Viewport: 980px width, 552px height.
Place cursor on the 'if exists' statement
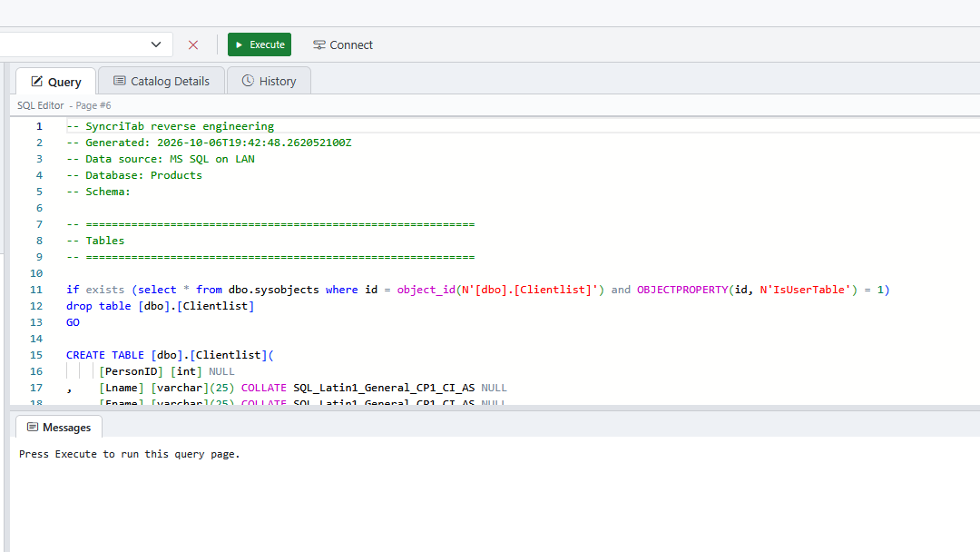(477, 290)
